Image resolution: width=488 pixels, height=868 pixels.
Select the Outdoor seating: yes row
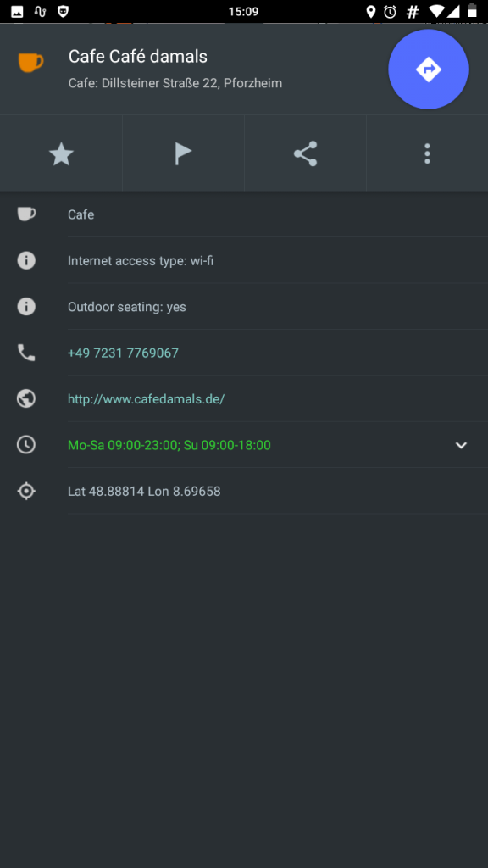coord(244,307)
